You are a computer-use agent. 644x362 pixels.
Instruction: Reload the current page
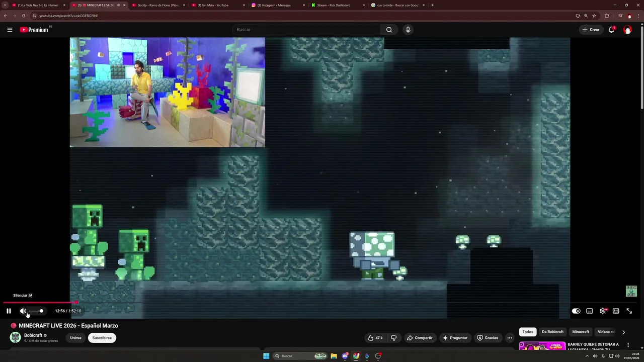(x=23, y=16)
